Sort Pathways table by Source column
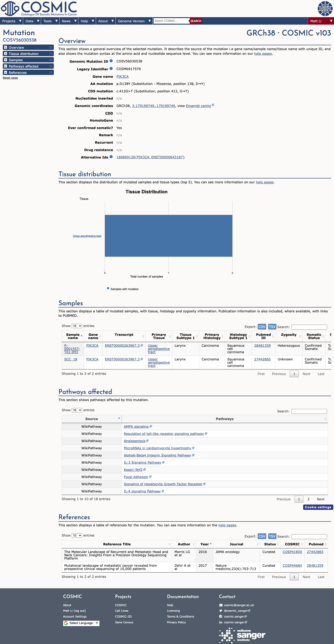This screenshot has height=644, width=334. (91, 419)
